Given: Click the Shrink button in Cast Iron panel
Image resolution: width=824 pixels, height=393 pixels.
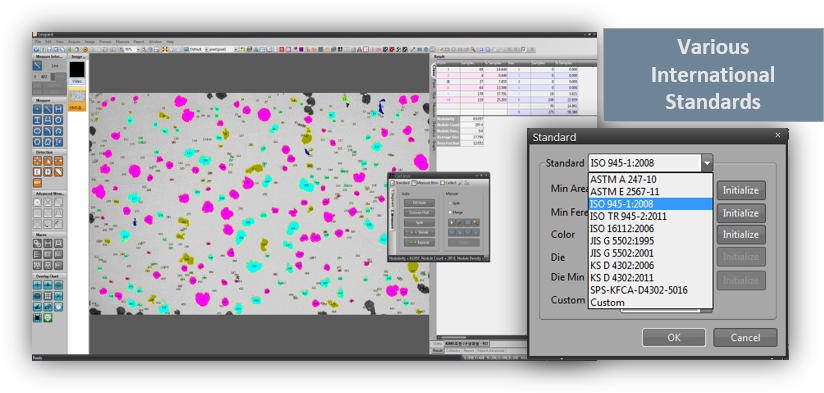Looking at the screenshot, I should coord(419,232).
